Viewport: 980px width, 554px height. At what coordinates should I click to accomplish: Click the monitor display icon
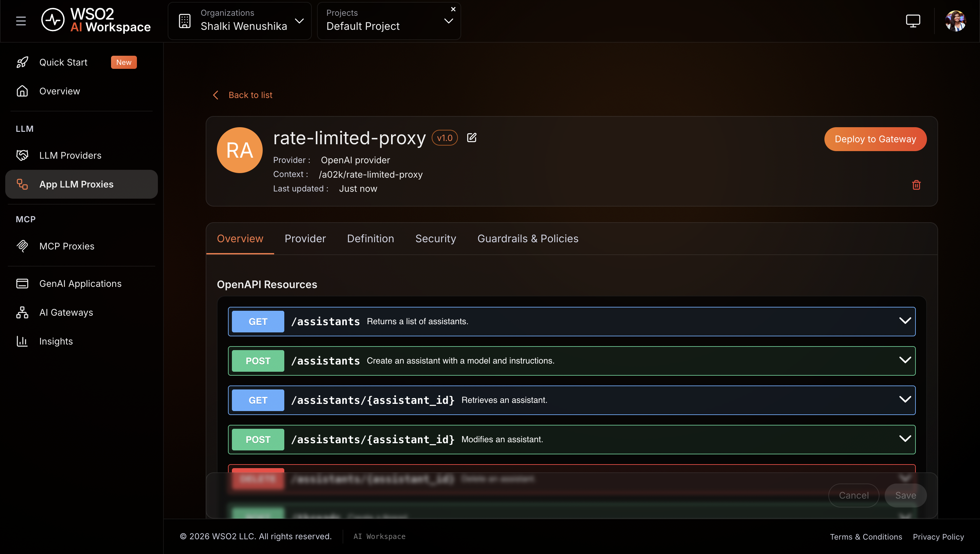pos(913,21)
